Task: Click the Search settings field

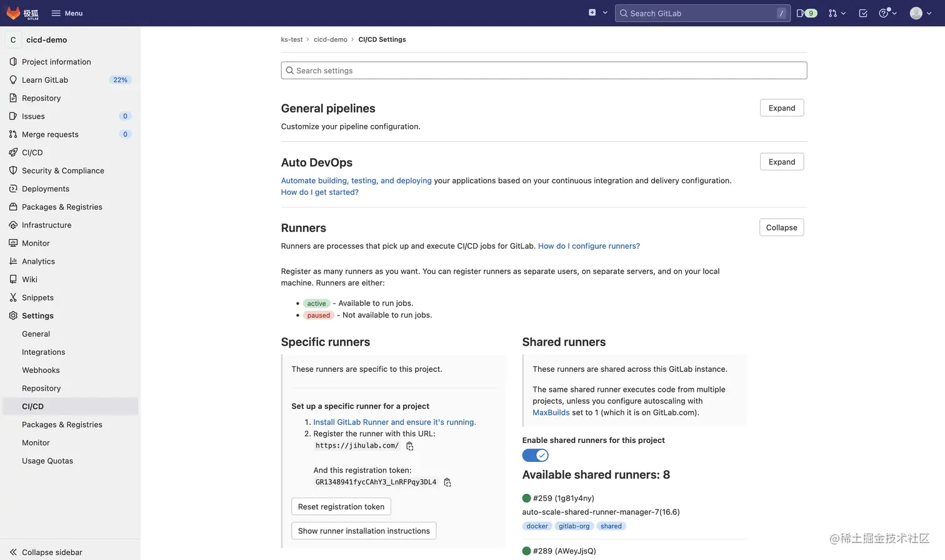Action: pos(544,71)
